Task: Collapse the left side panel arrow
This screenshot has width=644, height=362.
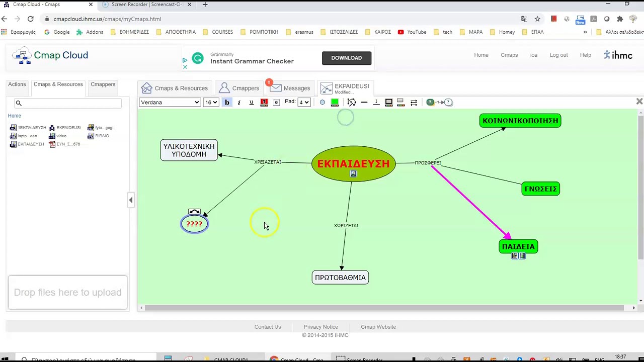Action: coord(131,200)
